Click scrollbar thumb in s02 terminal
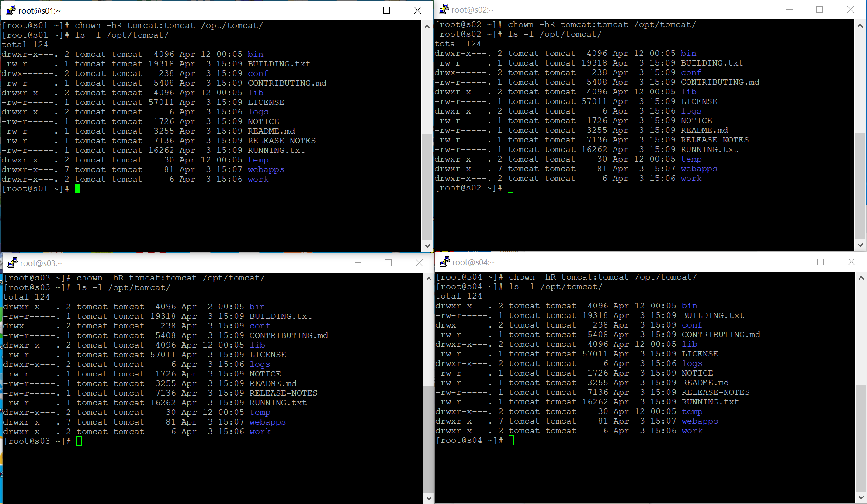 (x=860, y=186)
